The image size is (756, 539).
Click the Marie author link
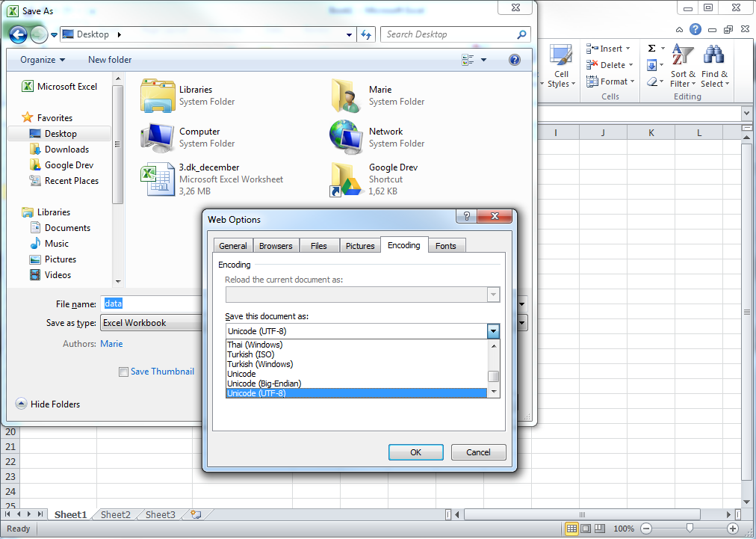click(111, 344)
